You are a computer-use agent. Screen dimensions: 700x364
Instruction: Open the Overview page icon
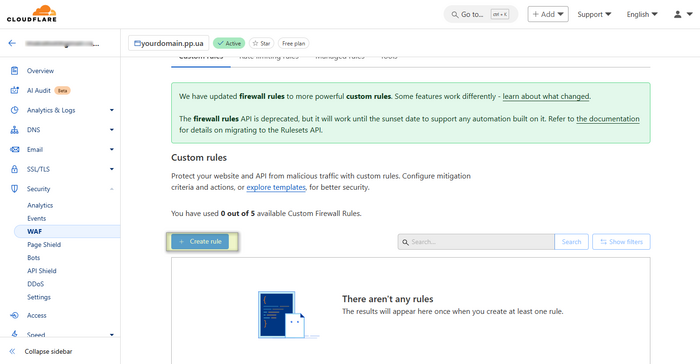point(14,71)
